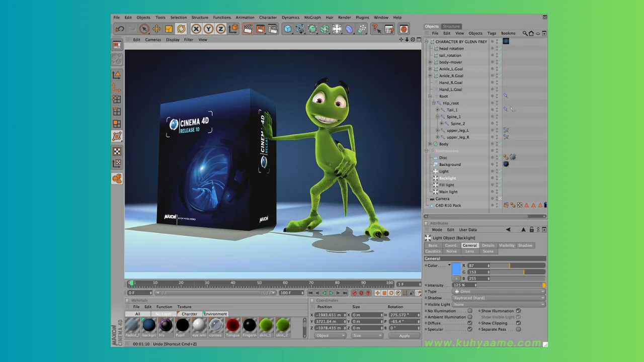The image size is (644, 362).
Task: Switch to the Structure tab
Action: (451, 26)
